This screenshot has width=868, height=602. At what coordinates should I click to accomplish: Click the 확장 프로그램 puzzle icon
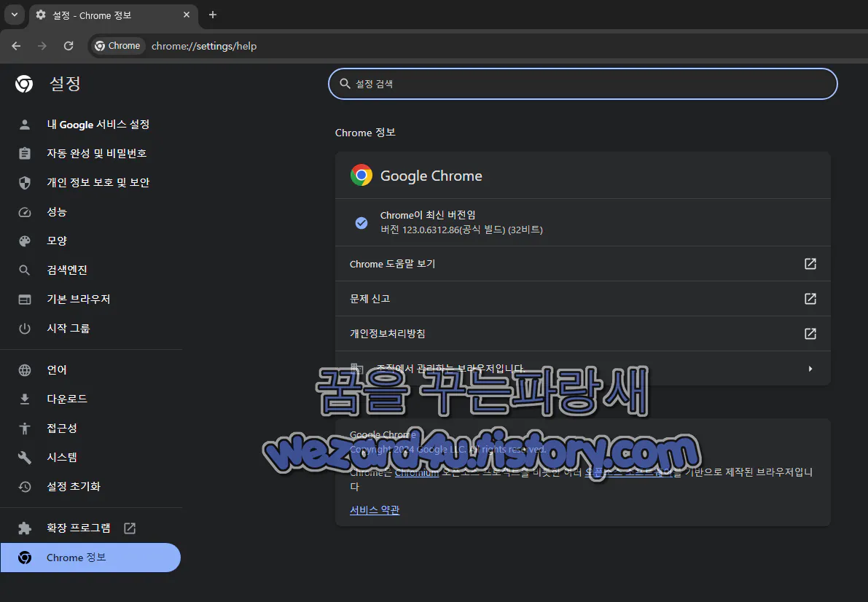[24, 528]
